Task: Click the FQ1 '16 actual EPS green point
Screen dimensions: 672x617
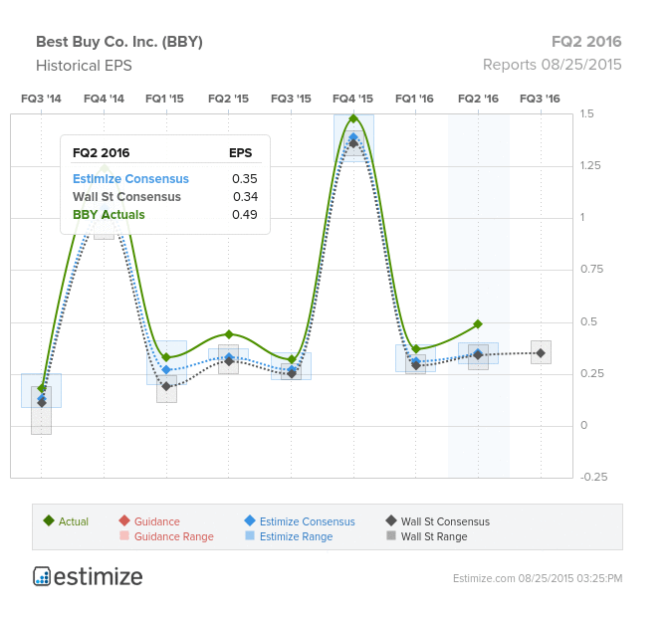Action: click(416, 349)
